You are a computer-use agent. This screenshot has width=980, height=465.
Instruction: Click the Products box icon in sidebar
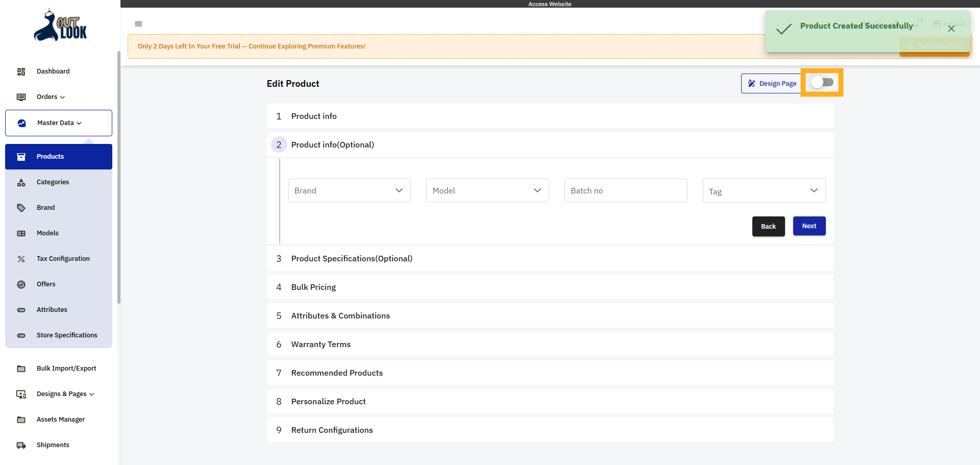21,157
